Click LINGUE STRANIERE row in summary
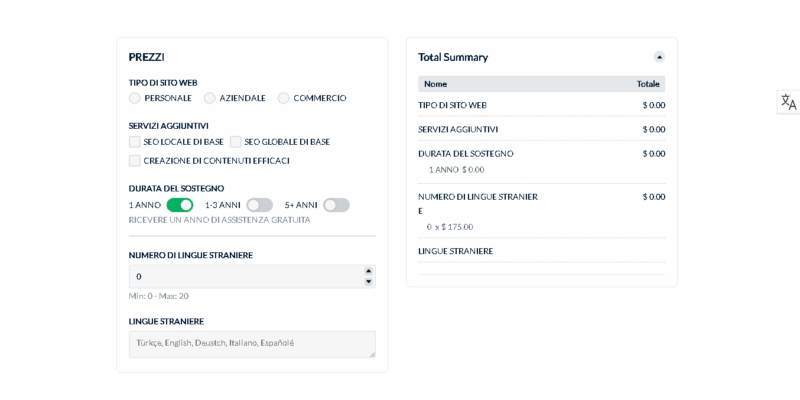 click(x=541, y=251)
